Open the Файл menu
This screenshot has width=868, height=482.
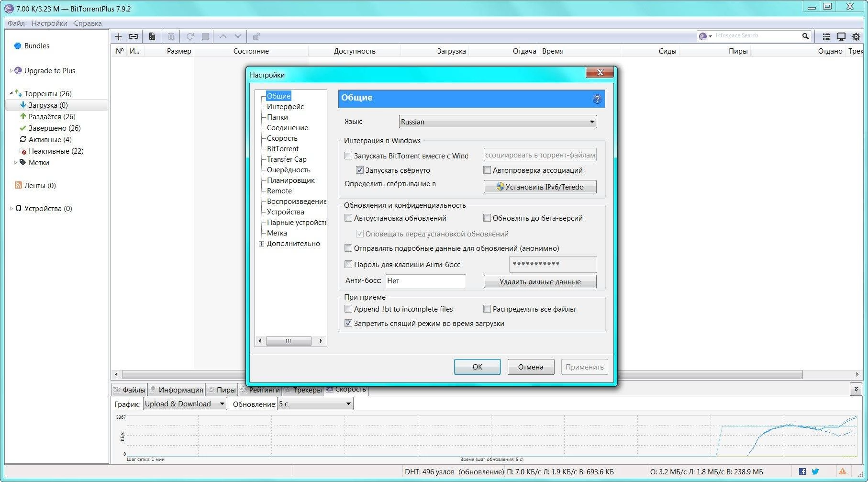[16, 23]
